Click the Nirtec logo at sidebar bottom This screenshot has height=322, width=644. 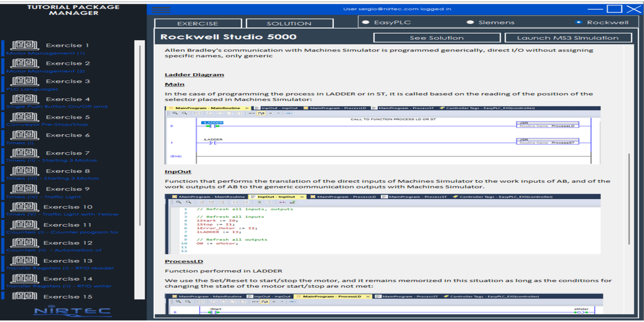click(72, 311)
